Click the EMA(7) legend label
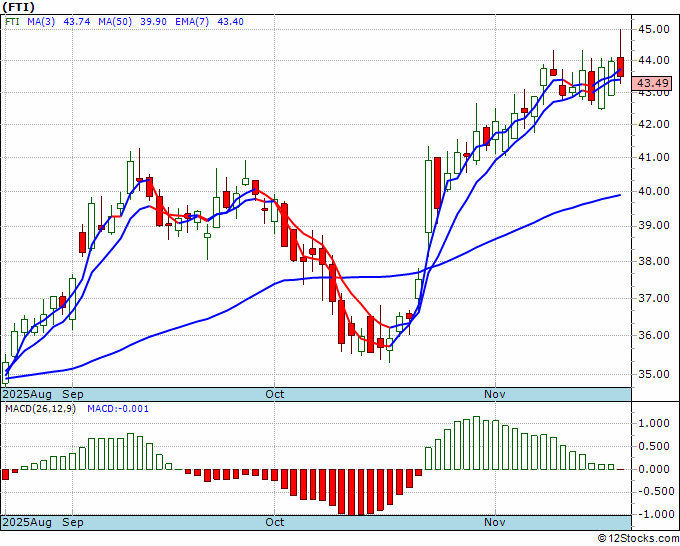The image size is (680, 546). [x=192, y=22]
